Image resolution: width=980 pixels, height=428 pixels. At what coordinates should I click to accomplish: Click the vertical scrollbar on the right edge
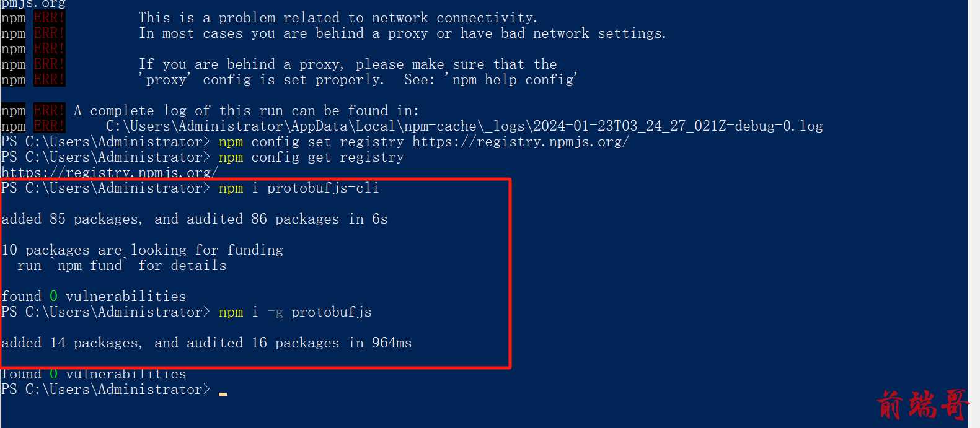(x=974, y=214)
